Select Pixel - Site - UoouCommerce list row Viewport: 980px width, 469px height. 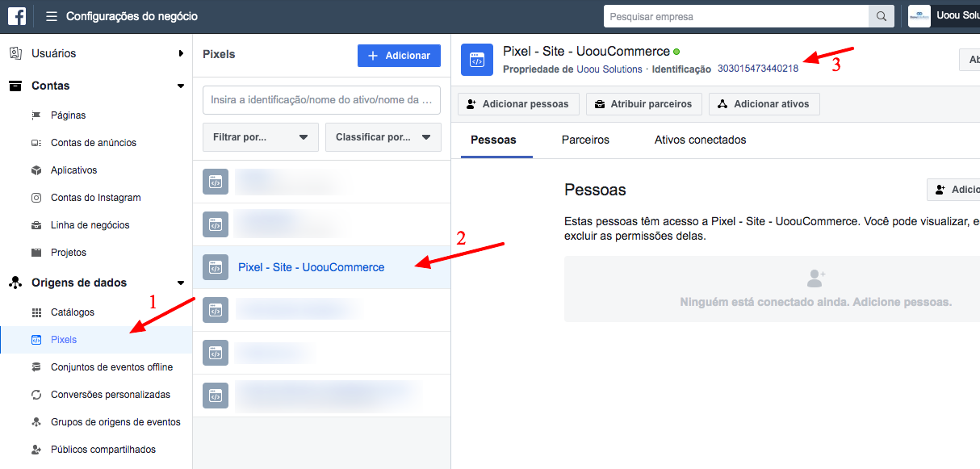[321, 267]
